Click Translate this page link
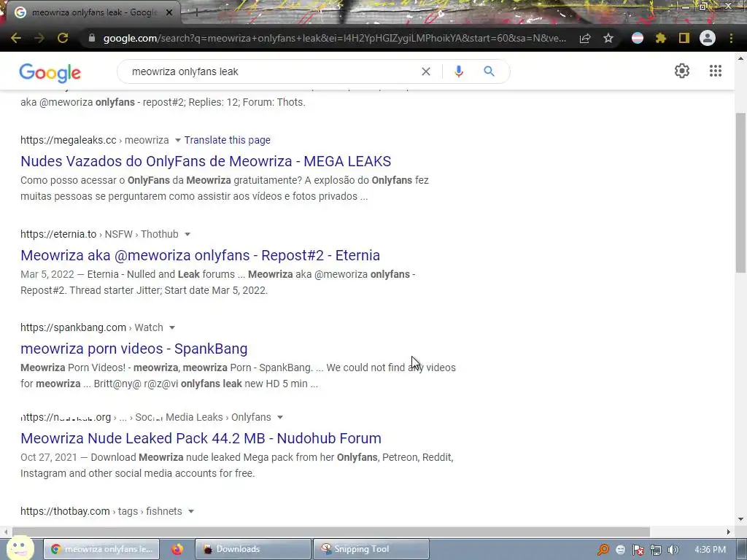The width and height of the screenshot is (747, 560). 228,140
